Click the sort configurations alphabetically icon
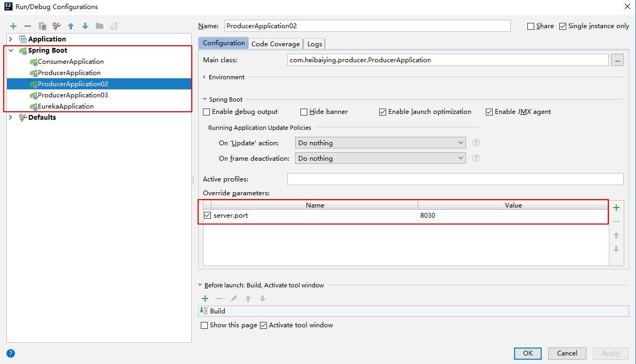The width and height of the screenshot is (636, 364). tap(113, 26)
